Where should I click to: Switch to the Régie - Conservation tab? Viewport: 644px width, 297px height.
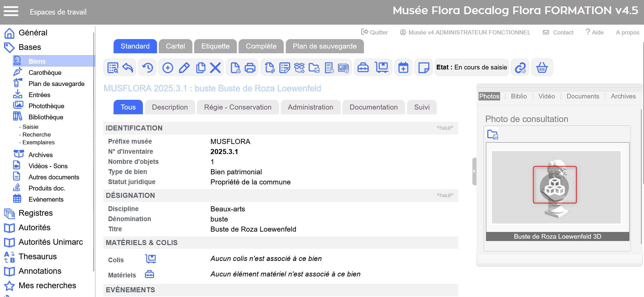click(x=238, y=107)
